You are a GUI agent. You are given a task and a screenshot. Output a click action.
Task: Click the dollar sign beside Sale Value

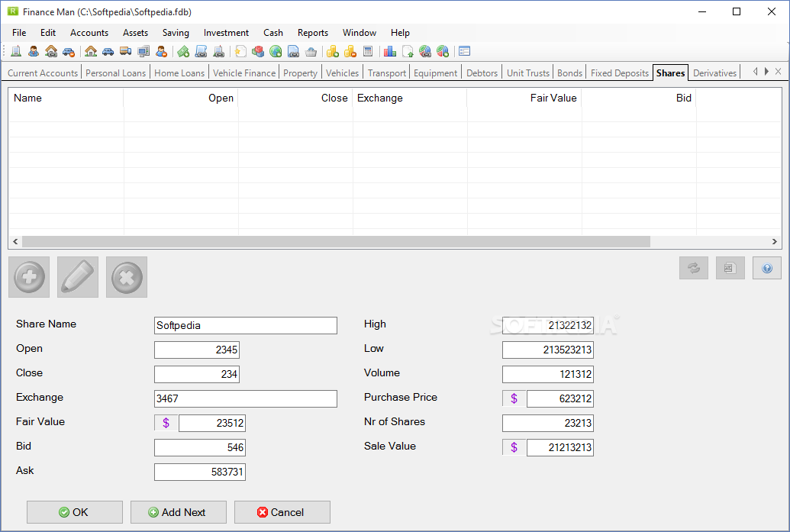514,447
